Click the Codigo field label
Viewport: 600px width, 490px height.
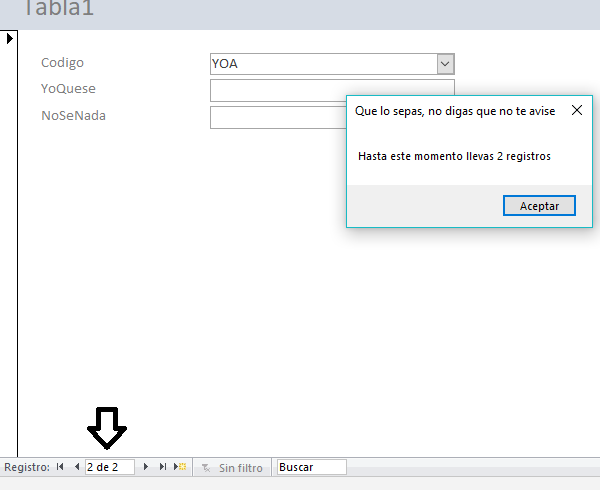click(62, 62)
